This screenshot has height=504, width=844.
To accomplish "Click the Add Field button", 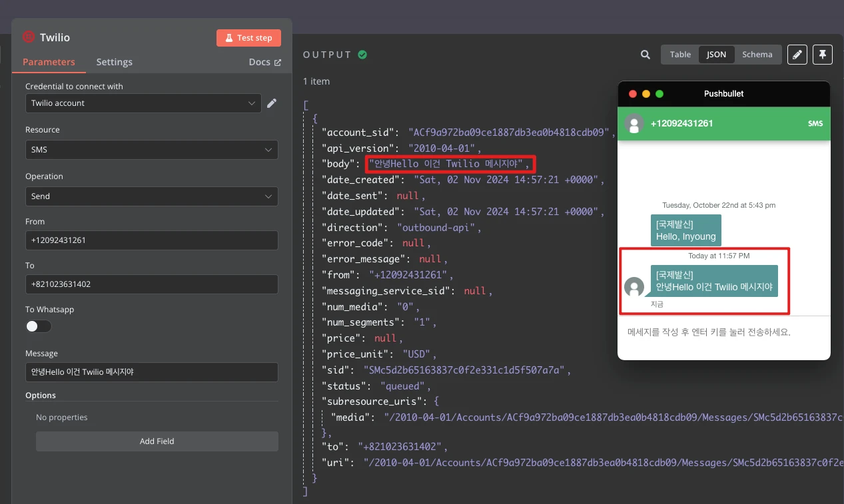I will [x=157, y=441].
